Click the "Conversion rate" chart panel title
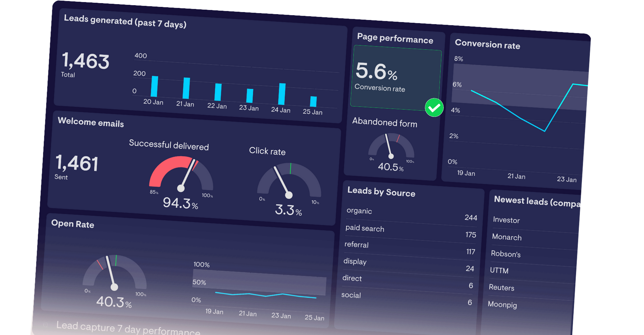644x335 pixels. tap(487, 44)
